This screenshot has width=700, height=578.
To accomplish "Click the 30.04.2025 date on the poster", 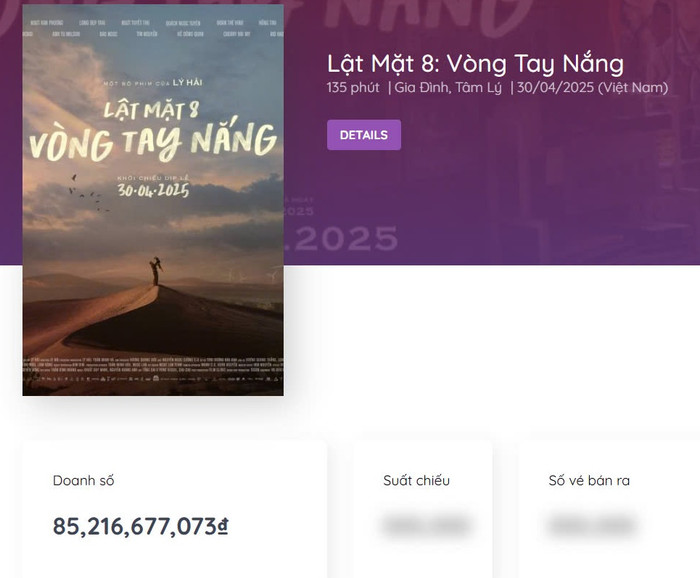I will point(153,189).
